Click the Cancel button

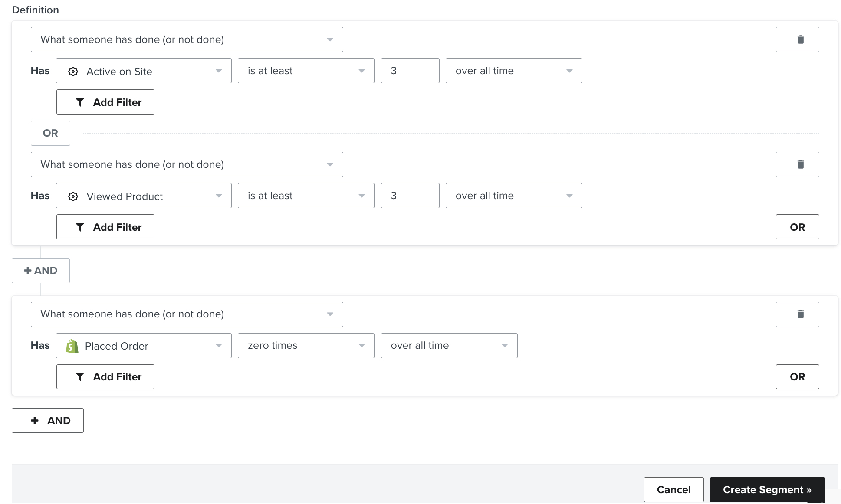[x=673, y=488]
